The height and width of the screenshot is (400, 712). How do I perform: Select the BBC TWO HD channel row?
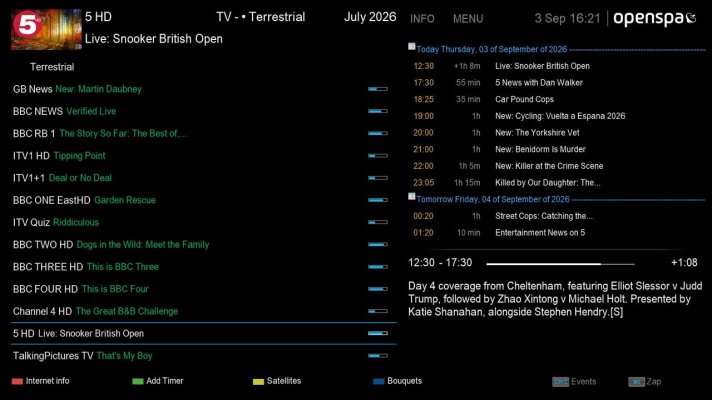pos(203,245)
